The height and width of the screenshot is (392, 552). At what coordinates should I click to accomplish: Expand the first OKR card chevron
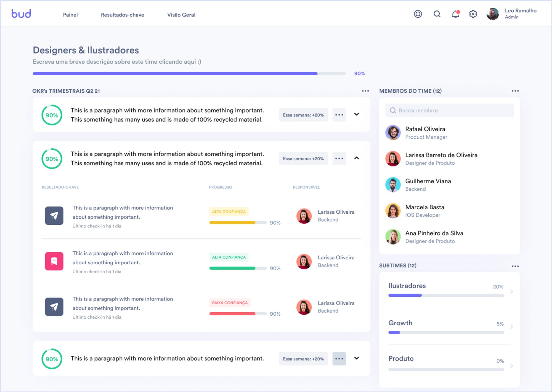[357, 114]
